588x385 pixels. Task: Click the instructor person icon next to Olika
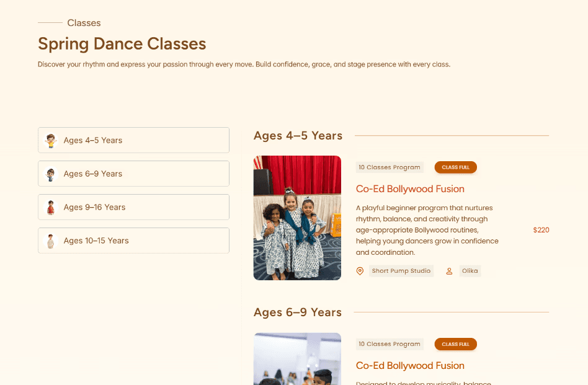449,271
